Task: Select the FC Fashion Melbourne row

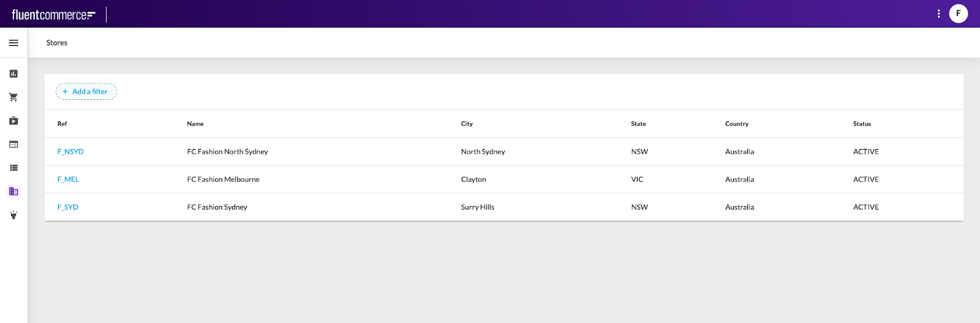Action: pos(223,180)
